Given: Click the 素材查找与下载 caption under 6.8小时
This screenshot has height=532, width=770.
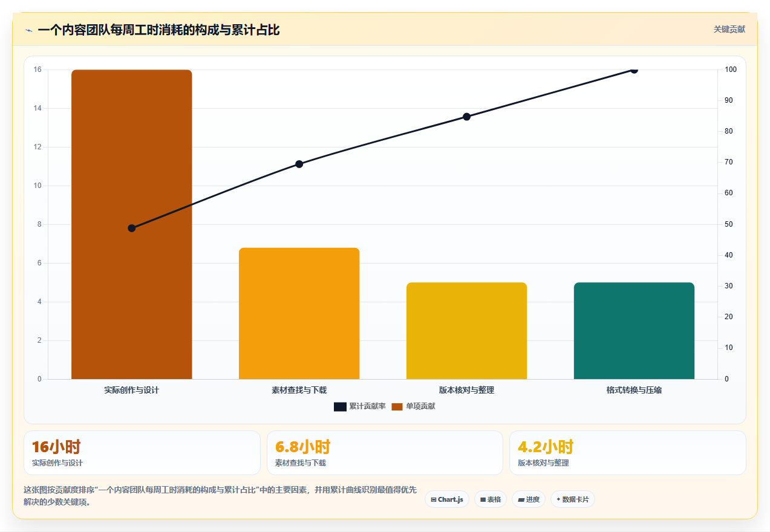Looking at the screenshot, I should (301, 463).
